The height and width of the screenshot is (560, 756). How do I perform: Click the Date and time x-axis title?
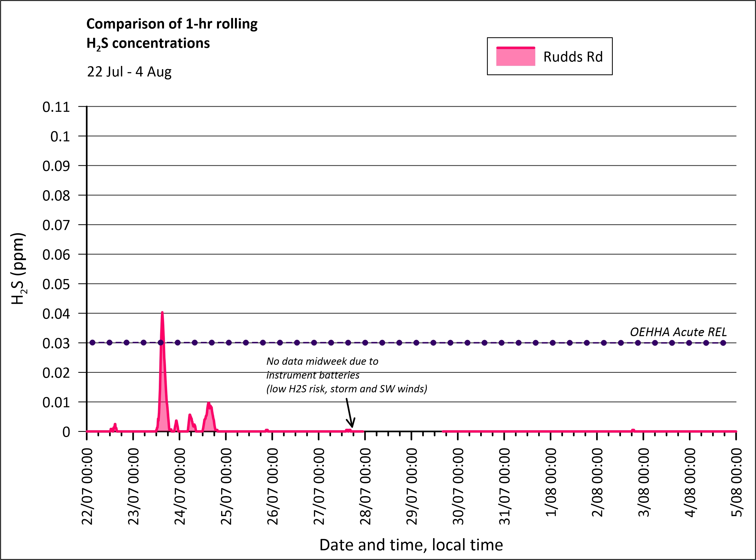pyautogui.click(x=411, y=545)
